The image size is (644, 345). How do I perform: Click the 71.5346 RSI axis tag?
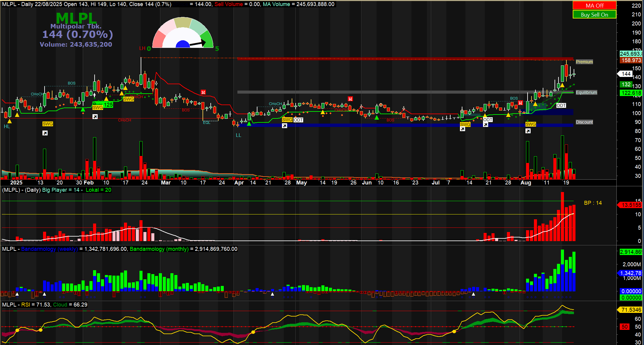(630, 310)
